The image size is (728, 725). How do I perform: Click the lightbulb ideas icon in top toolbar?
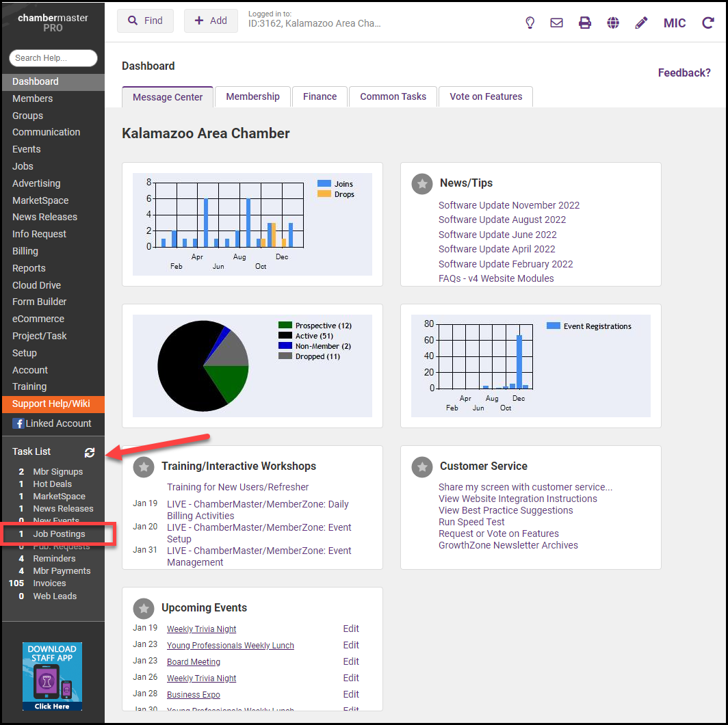pos(530,23)
